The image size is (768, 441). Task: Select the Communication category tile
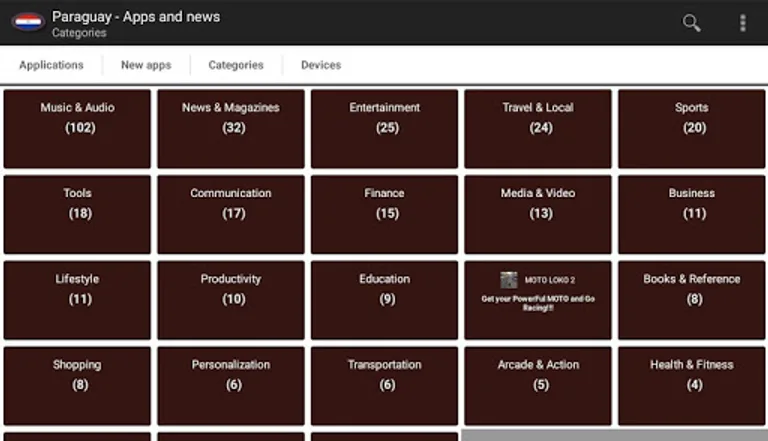[x=231, y=215]
